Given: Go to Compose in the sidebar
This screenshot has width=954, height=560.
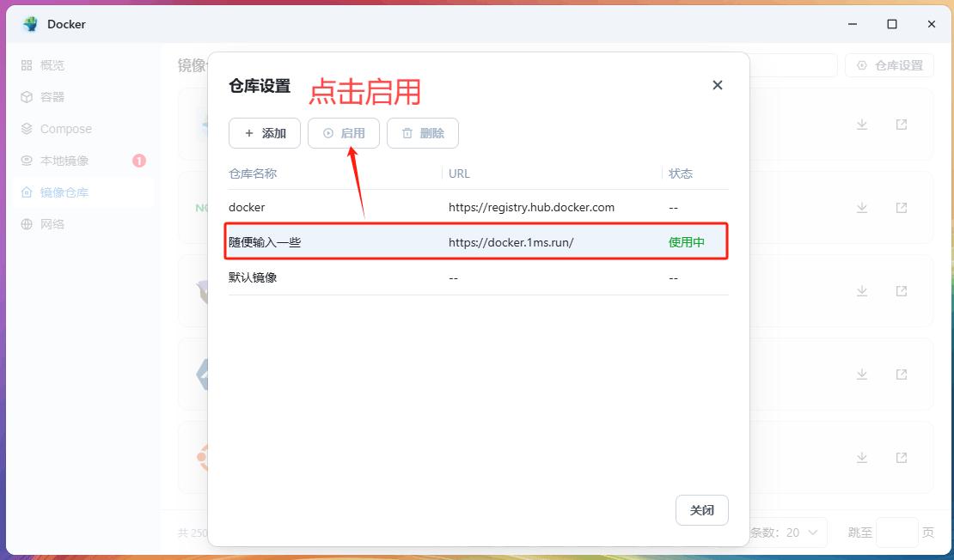Looking at the screenshot, I should pos(65,129).
